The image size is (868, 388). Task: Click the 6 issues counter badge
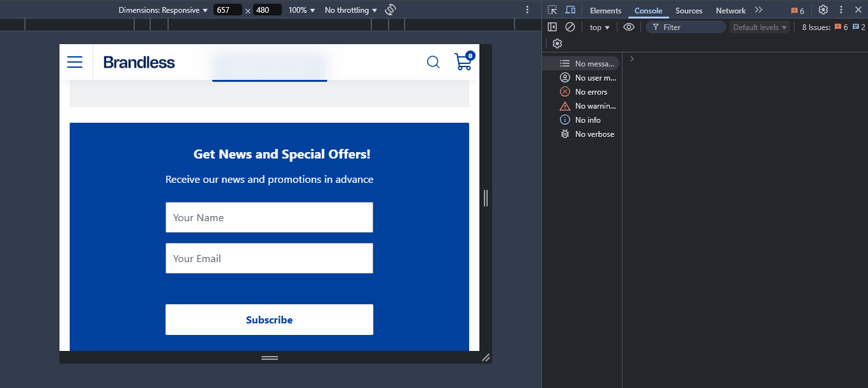pyautogui.click(x=797, y=10)
